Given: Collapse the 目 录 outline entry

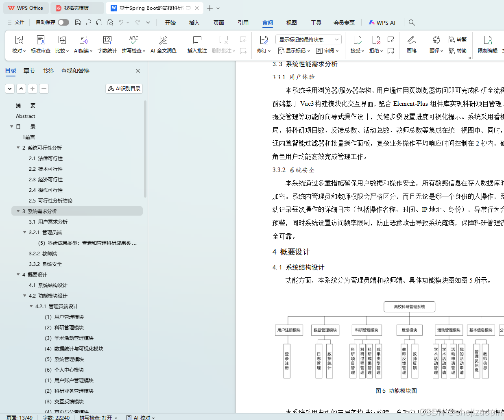Looking at the screenshot, I should (12, 126).
